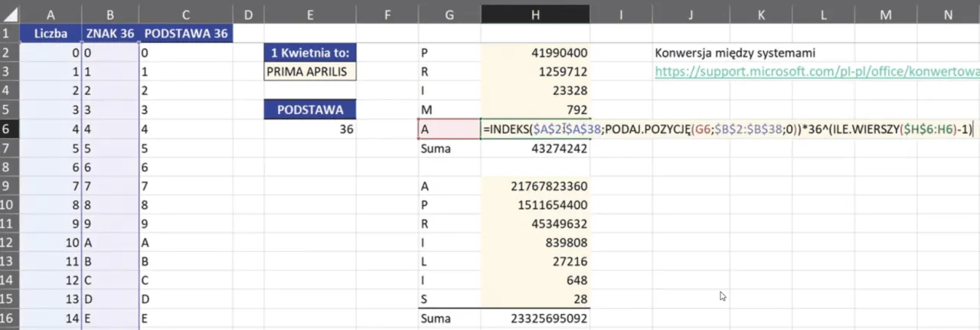Image resolution: width=980 pixels, height=330 pixels.
Task: Select the cell showing 41990400
Action: coord(535,53)
